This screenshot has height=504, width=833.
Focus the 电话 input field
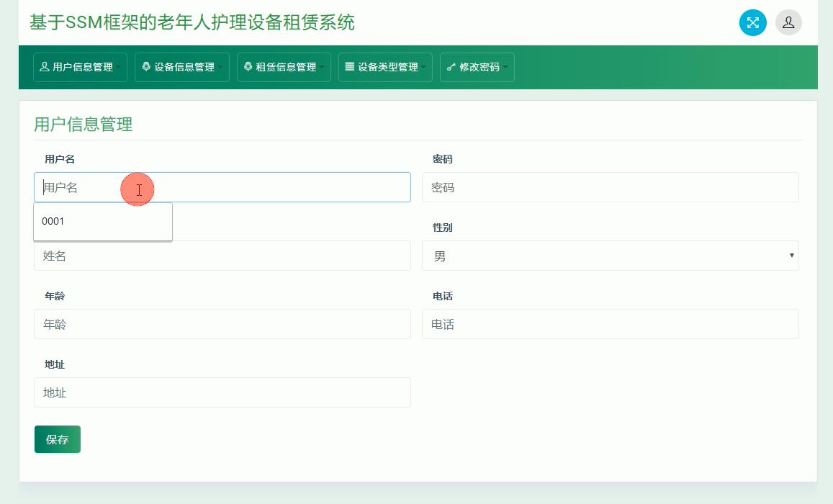point(611,324)
